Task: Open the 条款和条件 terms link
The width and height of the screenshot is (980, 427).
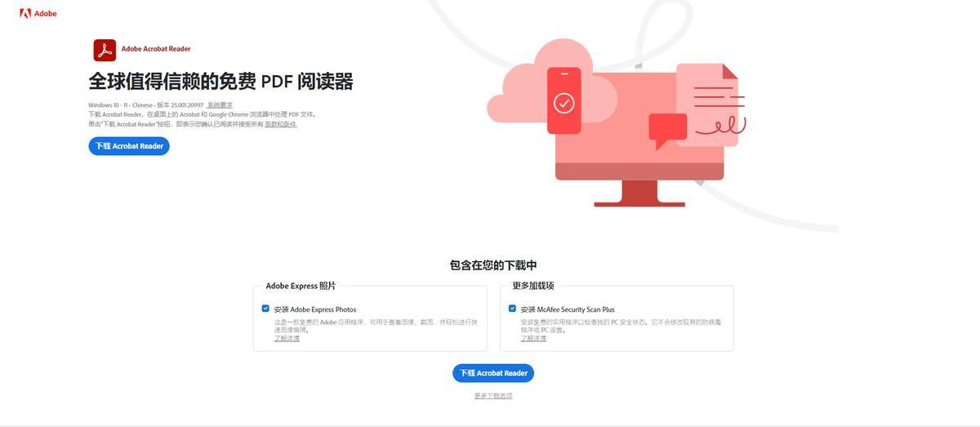Action: 281,124
